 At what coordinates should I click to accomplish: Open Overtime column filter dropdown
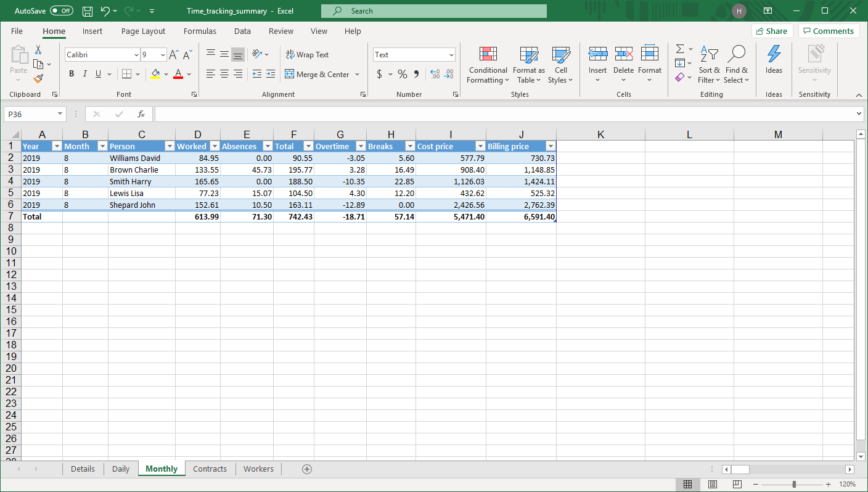pos(361,146)
